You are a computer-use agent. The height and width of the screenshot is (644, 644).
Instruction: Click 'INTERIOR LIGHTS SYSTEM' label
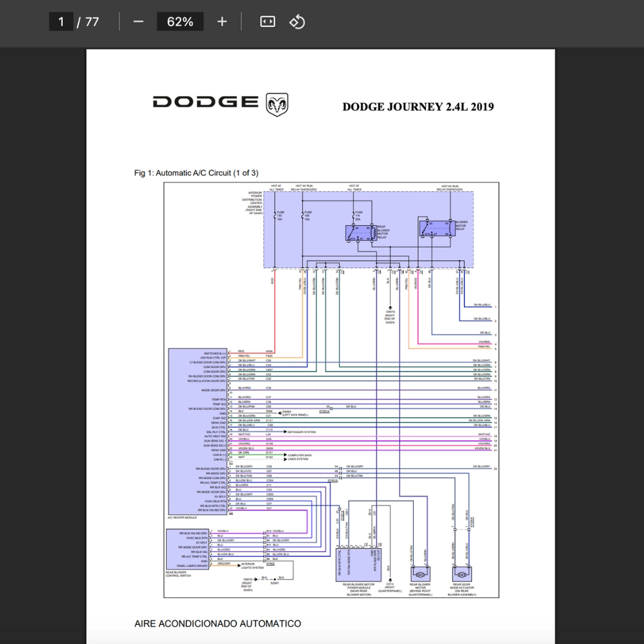pyautogui.click(x=252, y=566)
